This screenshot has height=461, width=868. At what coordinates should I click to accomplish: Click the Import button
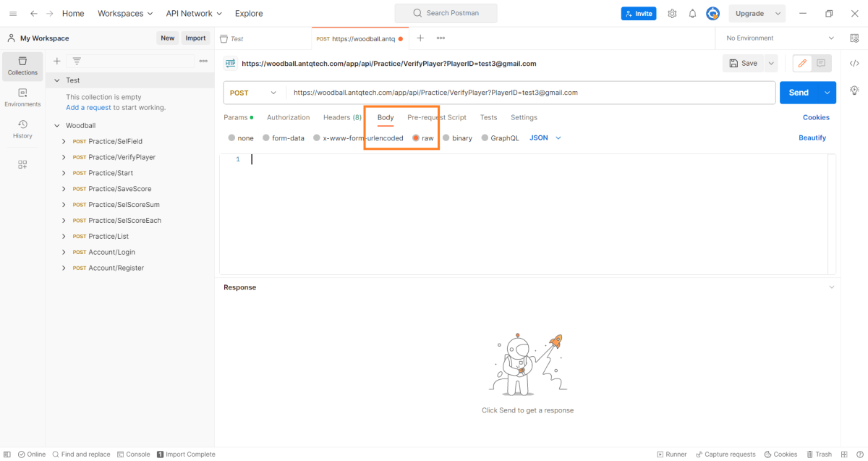coord(195,38)
